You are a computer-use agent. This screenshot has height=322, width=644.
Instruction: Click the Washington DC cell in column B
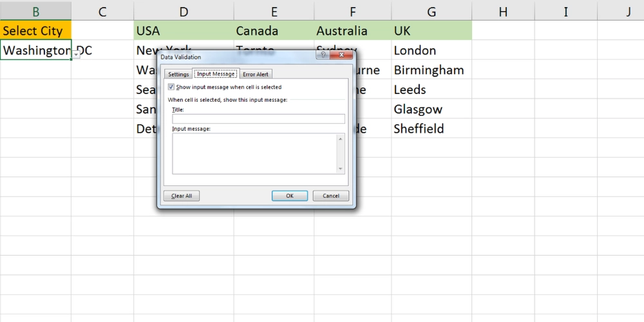(35, 50)
